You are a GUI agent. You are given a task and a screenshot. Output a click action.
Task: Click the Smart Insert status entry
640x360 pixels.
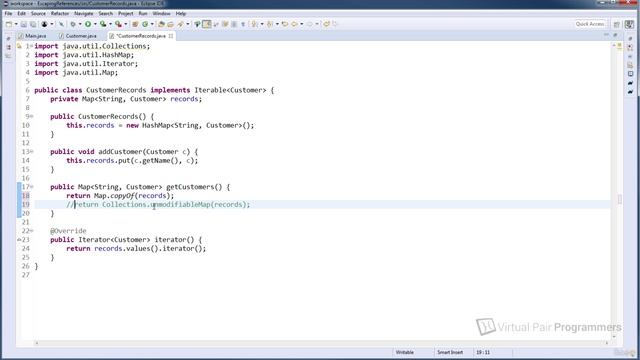[450, 352]
